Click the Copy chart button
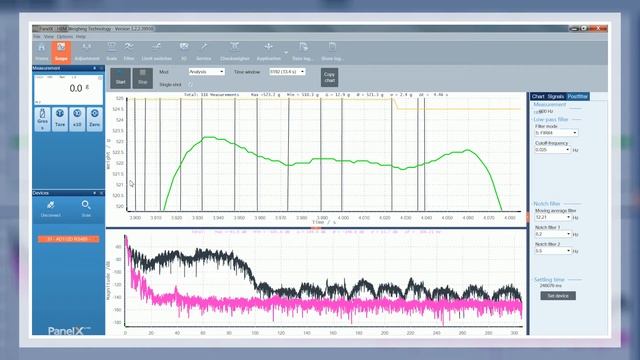Image resolution: width=640 pixels, height=360 pixels. pos(329,77)
